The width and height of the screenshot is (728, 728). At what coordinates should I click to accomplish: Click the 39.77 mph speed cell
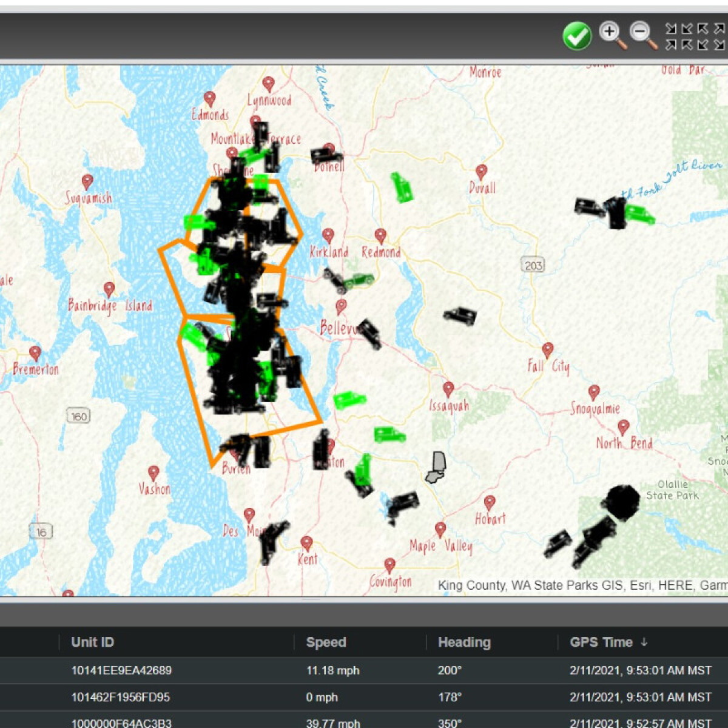pyautogui.click(x=333, y=723)
